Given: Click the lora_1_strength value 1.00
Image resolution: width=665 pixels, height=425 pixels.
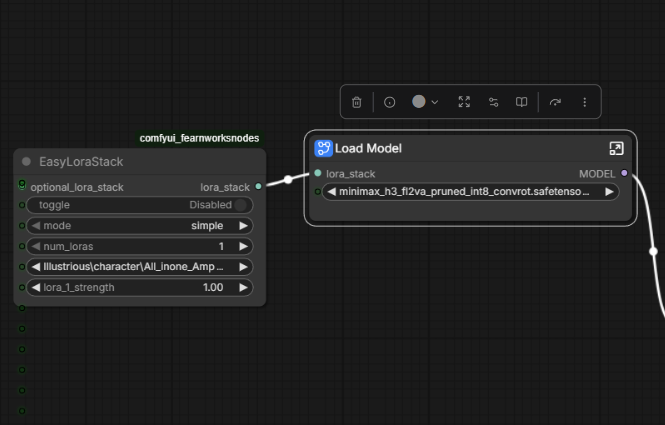Looking at the screenshot, I should pyautogui.click(x=213, y=288).
